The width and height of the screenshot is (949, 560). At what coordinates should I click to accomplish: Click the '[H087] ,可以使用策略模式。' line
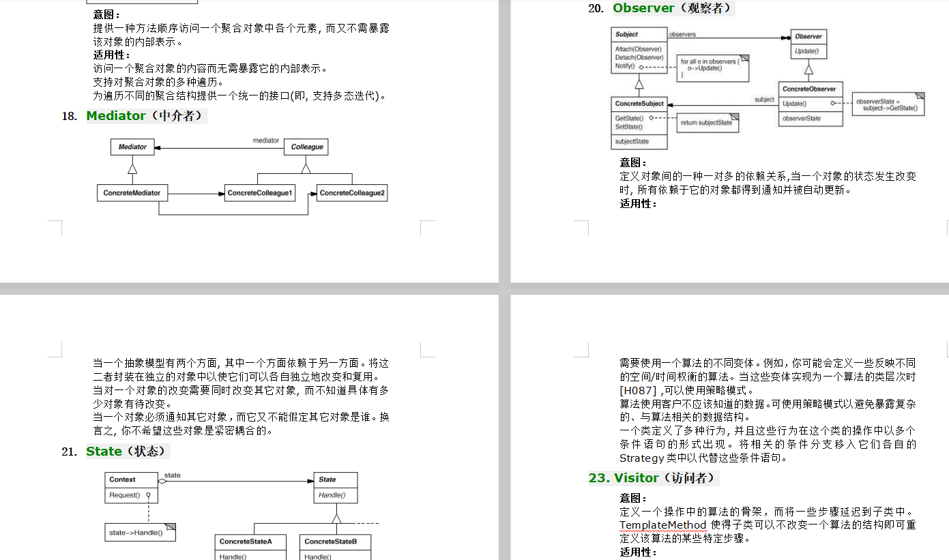pos(688,390)
